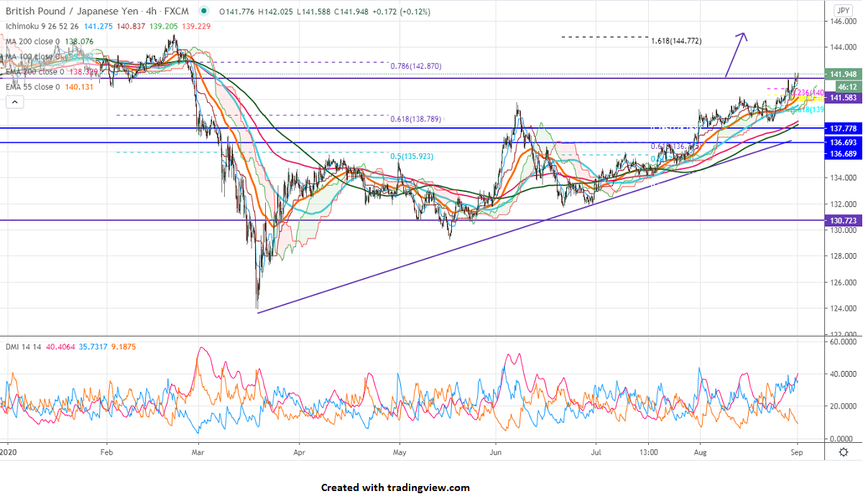The height and width of the screenshot is (504, 868).
Task: Click the 60.0000 DMI scale label
Action: 844,343
